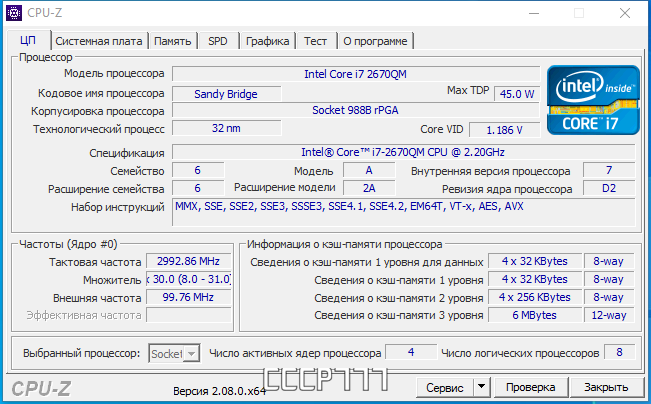
Task: Select the Тактовая частота 2992.86 MHz field
Action: pos(189,261)
